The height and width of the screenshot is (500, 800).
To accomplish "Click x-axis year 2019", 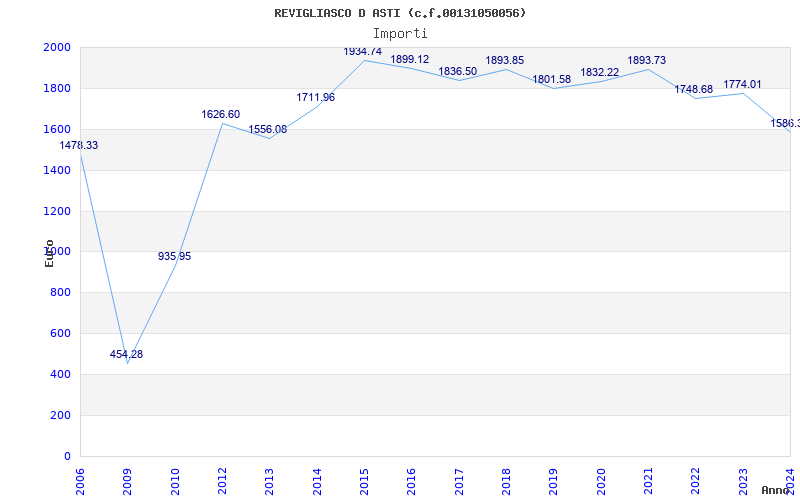I will (x=554, y=482).
